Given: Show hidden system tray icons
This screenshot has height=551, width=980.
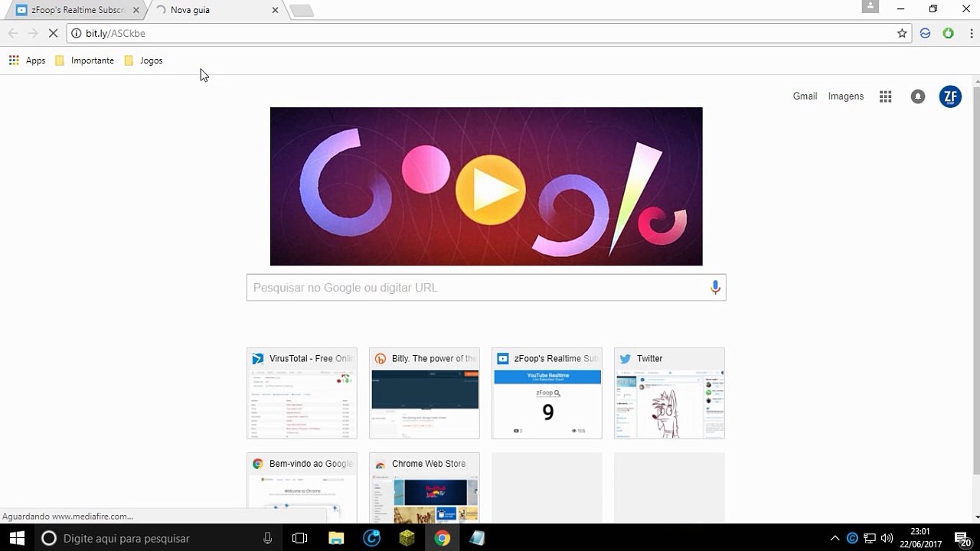Looking at the screenshot, I should (835, 538).
